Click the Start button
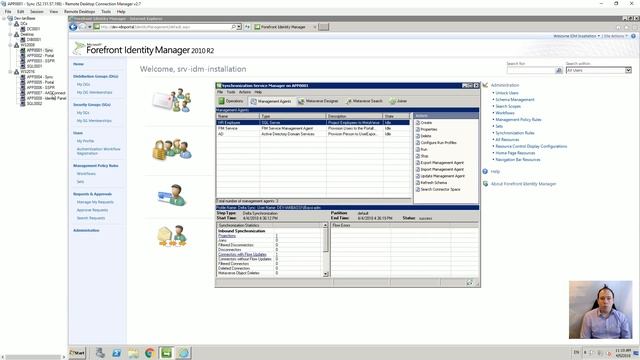640x360 pixels. tap(77, 353)
